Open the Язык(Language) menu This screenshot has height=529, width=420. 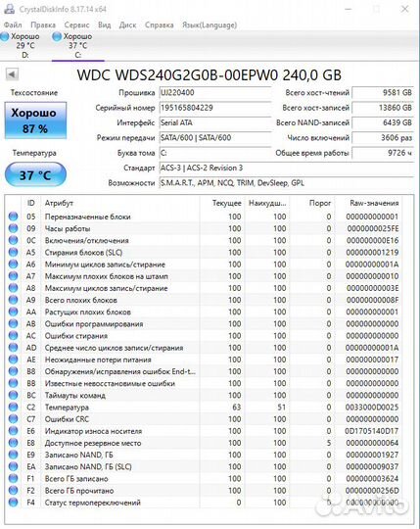[x=210, y=25]
